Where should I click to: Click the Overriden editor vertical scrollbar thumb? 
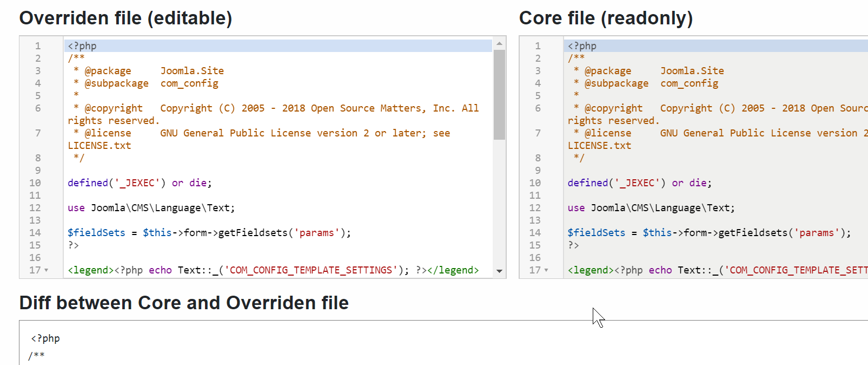[x=499, y=95]
